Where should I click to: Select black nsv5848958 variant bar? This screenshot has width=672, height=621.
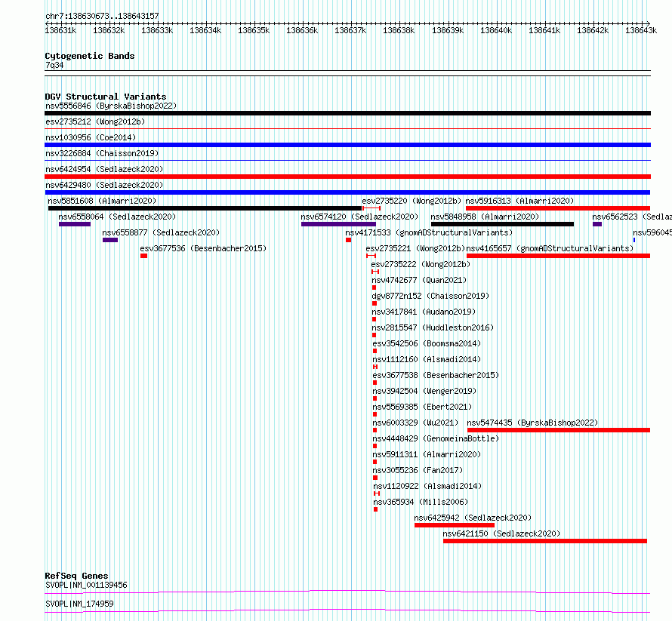click(502, 224)
